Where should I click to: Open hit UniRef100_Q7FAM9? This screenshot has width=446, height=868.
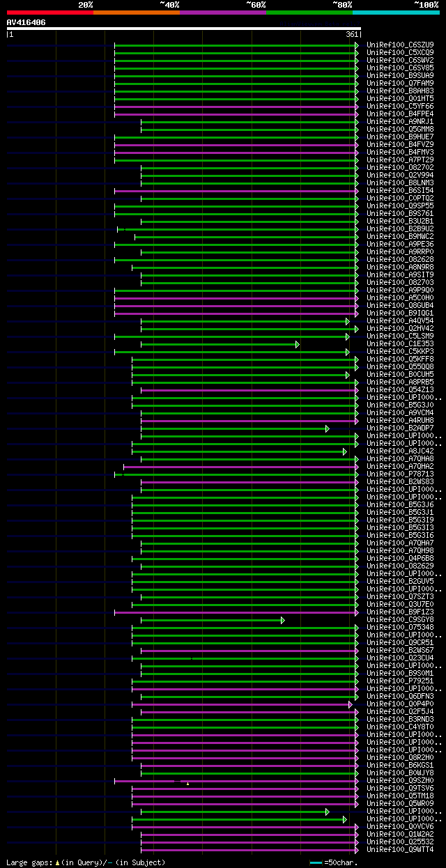(x=400, y=84)
